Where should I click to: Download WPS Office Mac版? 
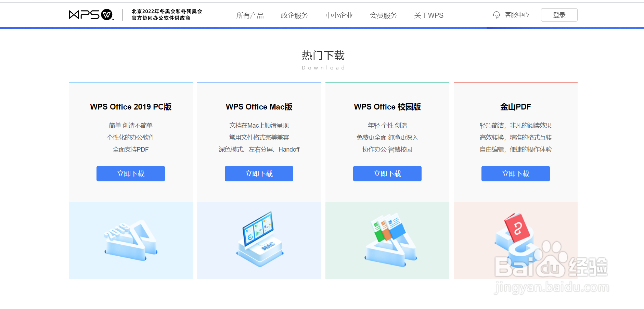pyautogui.click(x=259, y=173)
